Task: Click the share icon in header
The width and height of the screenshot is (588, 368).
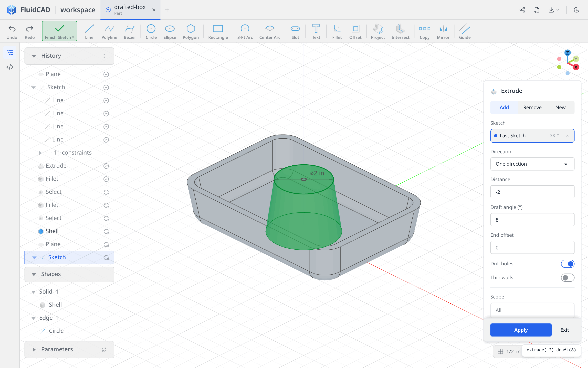Action: click(522, 10)
